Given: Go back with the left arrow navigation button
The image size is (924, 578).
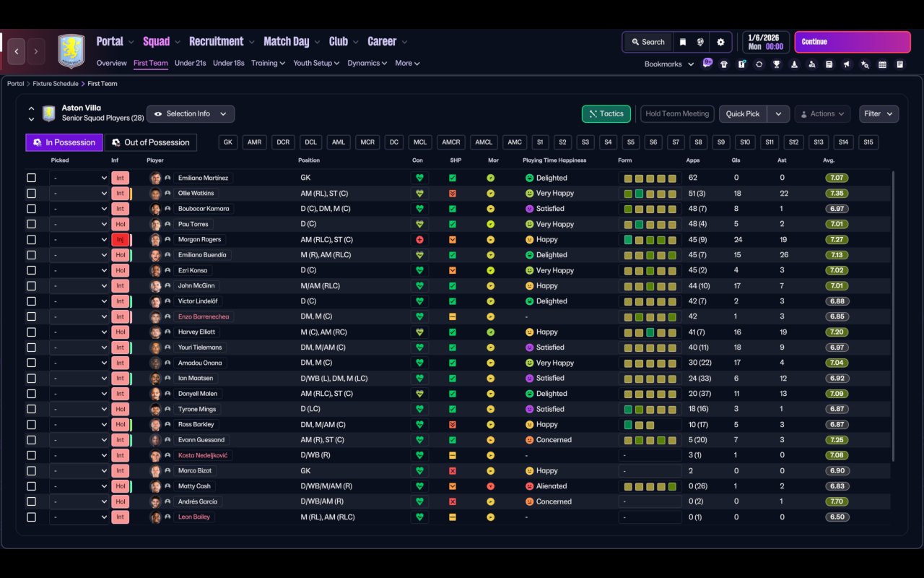Looking at the screenshot, I should (17, 51).
